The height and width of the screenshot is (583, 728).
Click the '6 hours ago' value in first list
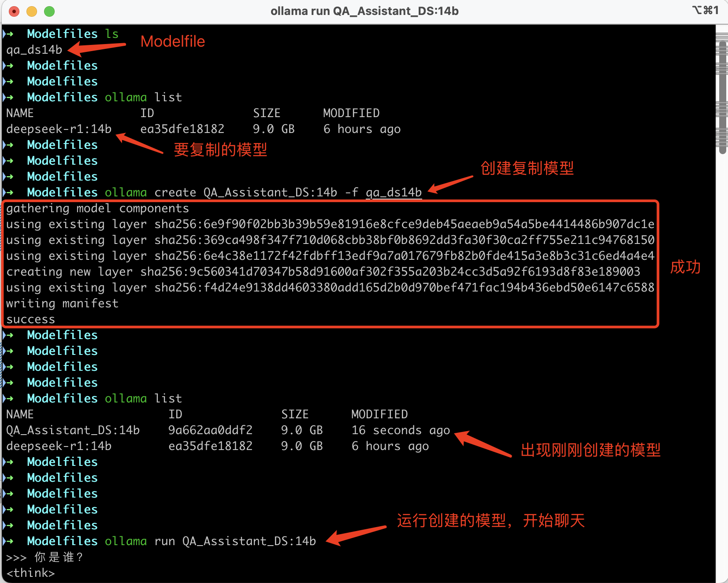(362, 129)
